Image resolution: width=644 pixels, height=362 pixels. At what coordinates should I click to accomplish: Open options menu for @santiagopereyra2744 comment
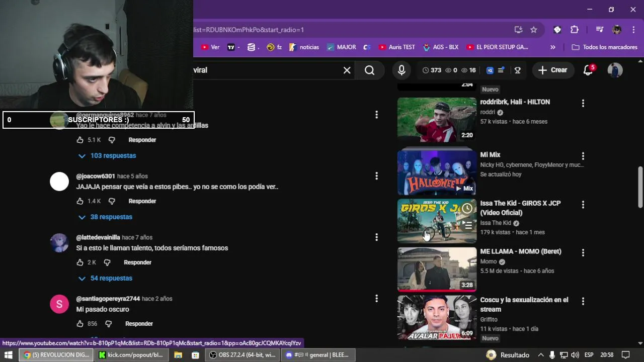pos(376,299)
